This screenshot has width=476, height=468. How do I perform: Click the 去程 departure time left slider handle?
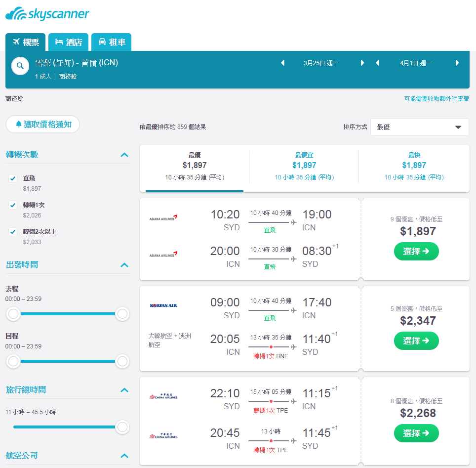(13, 314)
